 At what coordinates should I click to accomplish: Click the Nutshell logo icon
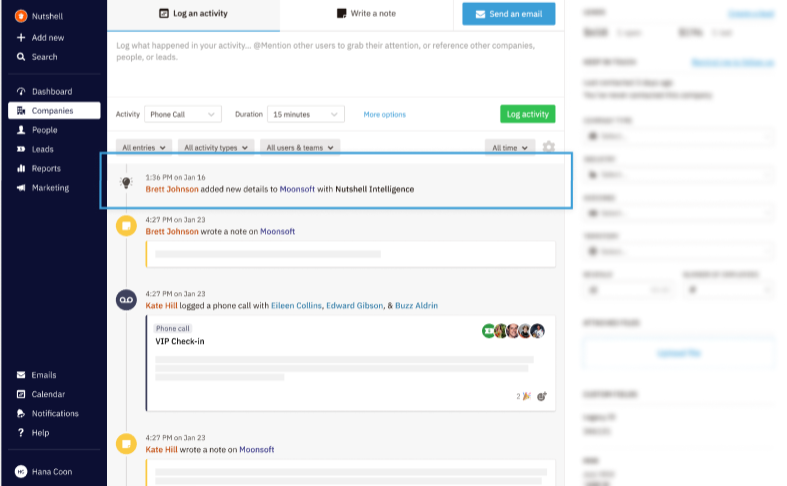click(x=21, y=16)
